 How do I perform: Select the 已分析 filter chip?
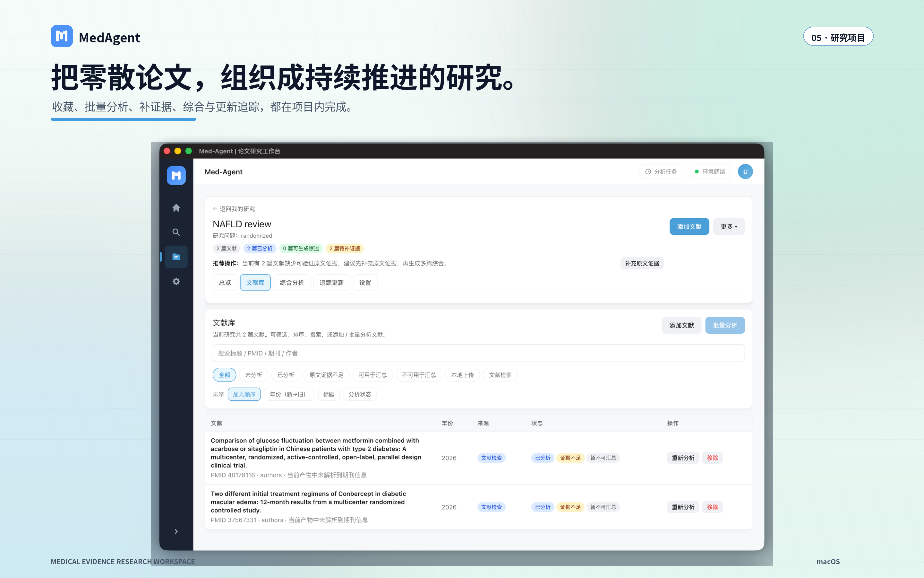[286, 375]
